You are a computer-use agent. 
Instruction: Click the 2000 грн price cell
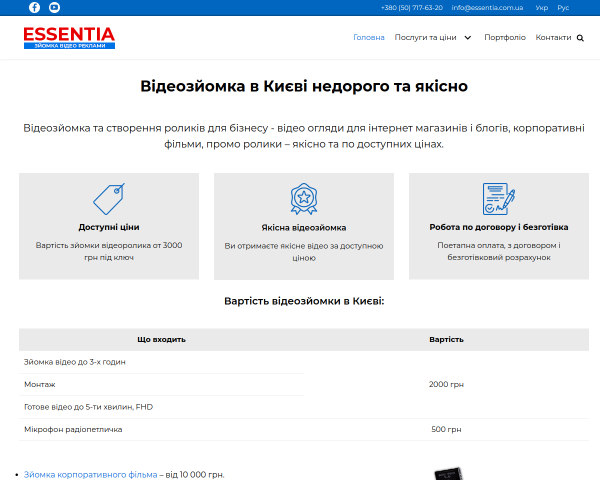click(446, 384)
